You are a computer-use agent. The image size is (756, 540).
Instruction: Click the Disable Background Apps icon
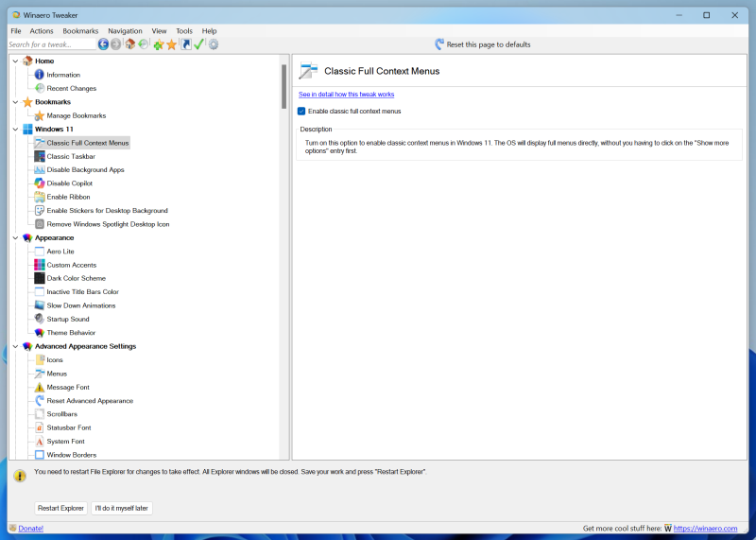[40, 170]
